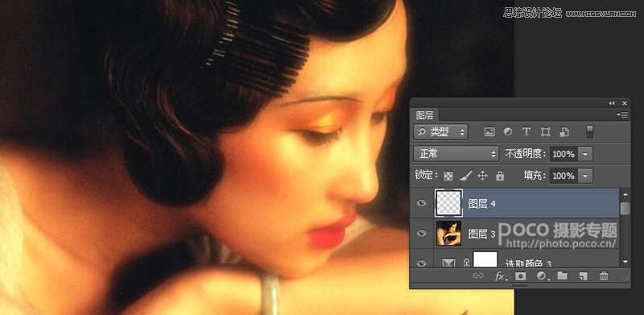Screen dimensions: 644x315
Task: Filter layers by pixel layer icon
Action: pyautogui.click(x=489, y=132)
